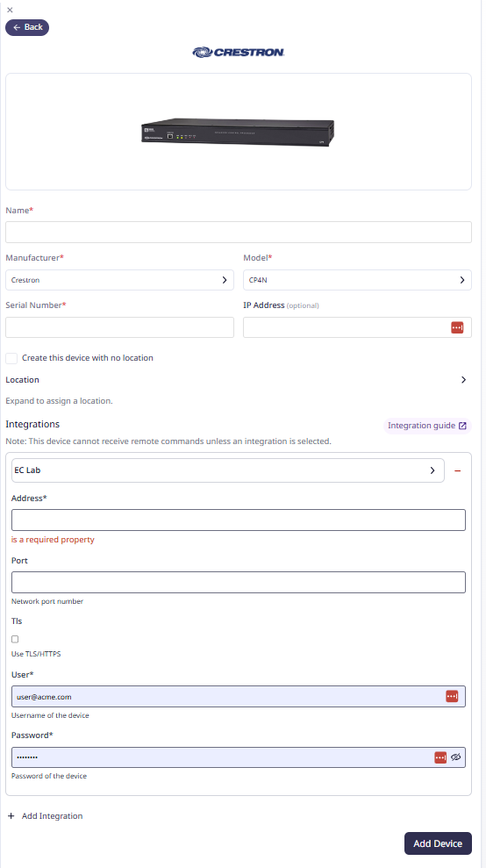Toggle password visibility eye icon
Viewport: 486px width, 868px height.
tap(455, 757)
